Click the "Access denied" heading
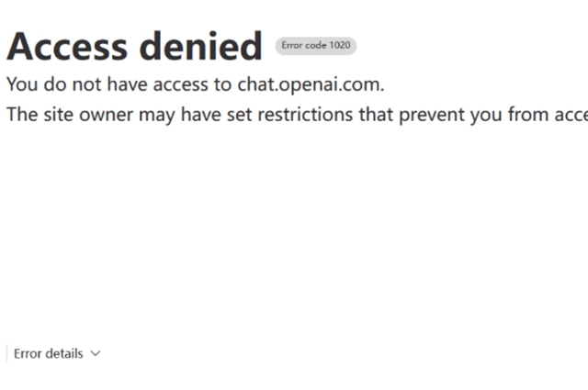The width and height of the screenshot is (588, 390). [134, 46]
